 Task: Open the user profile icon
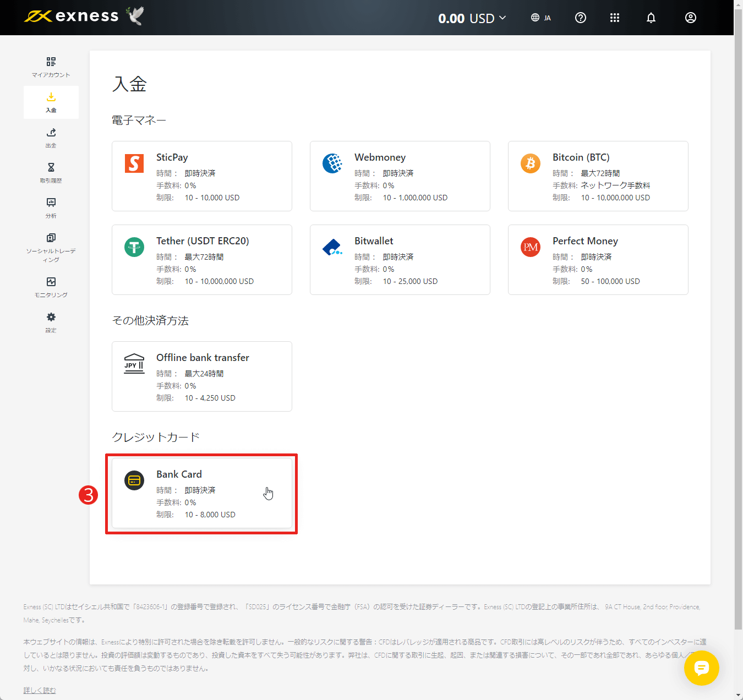[691, 18]
